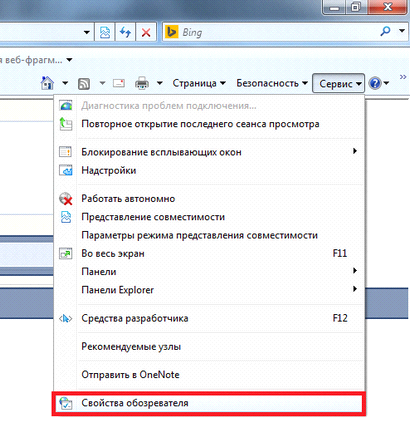Click the Print icon in toolbar
Screen dimensions: 410x423
coord(142,83)
